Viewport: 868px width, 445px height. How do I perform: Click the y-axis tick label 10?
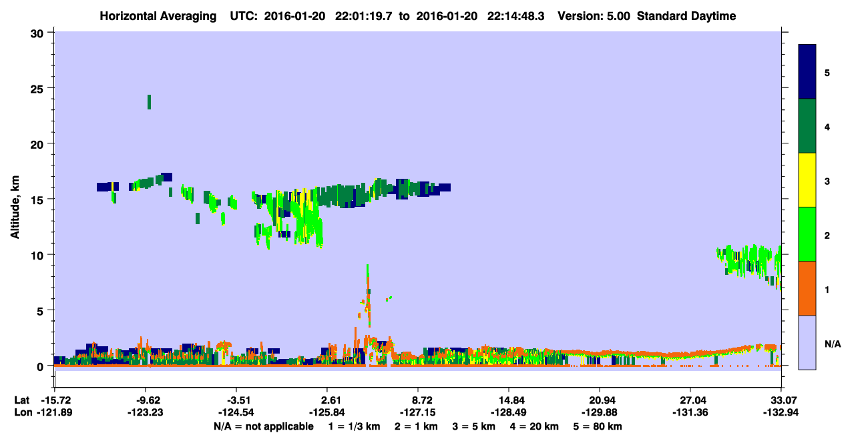click(x=38, y=255)
